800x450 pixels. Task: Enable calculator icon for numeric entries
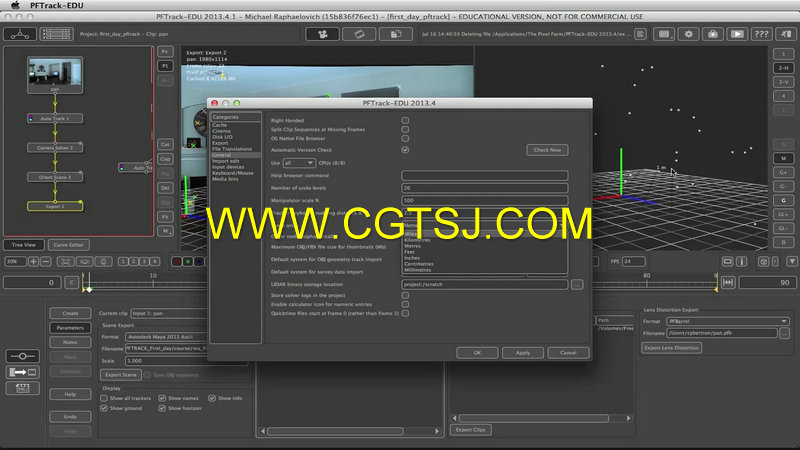(x=405, y=304)
